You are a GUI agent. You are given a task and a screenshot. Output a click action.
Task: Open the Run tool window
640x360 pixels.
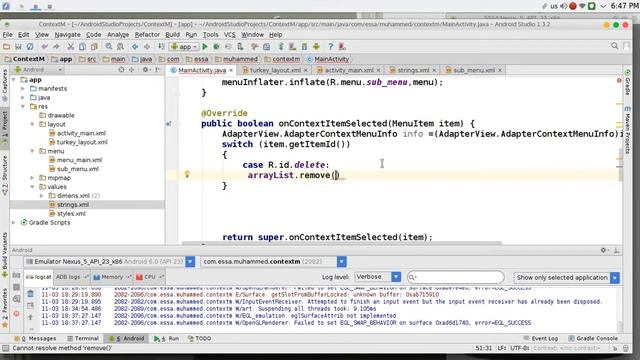coord(167,338)
